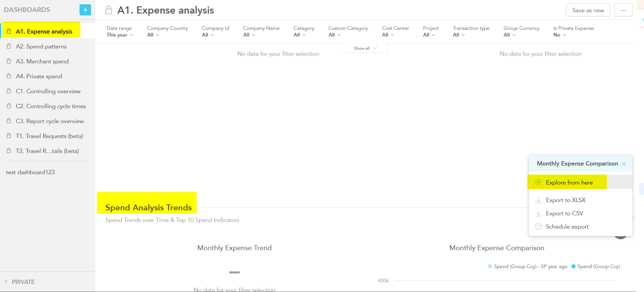The height and width of the screenshot is (292, 644).
Task: Click the plus icon to add dashboard
Action: coord(85,10)
